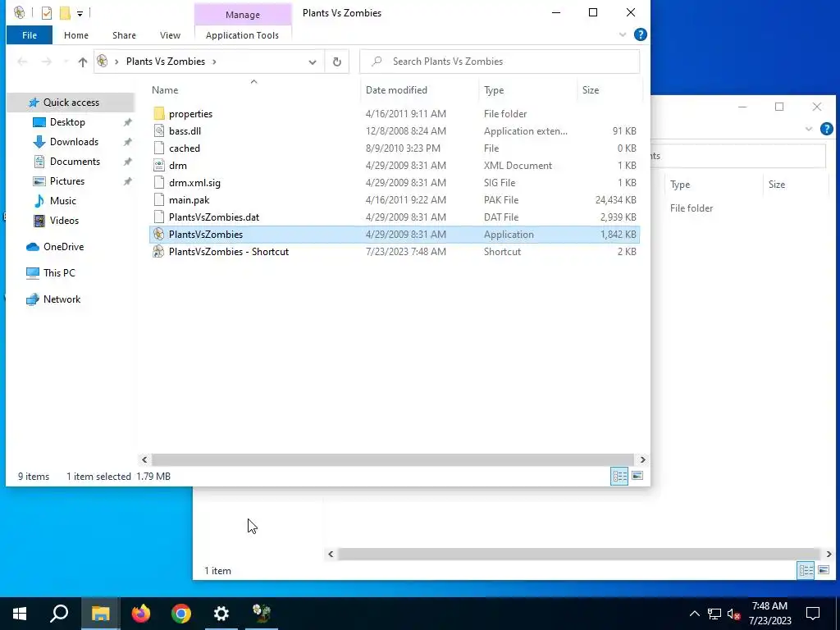Select OneDrive in navigation pane

click(63, 247)
